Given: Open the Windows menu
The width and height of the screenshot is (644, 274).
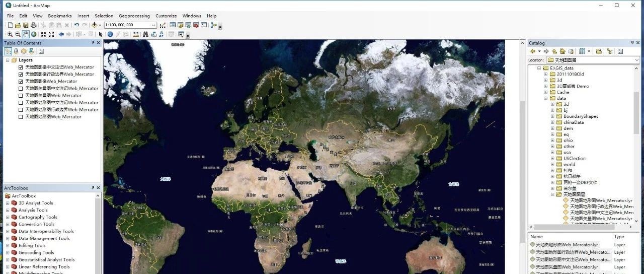Looking at the screenshot, I should tap(192, 16).
